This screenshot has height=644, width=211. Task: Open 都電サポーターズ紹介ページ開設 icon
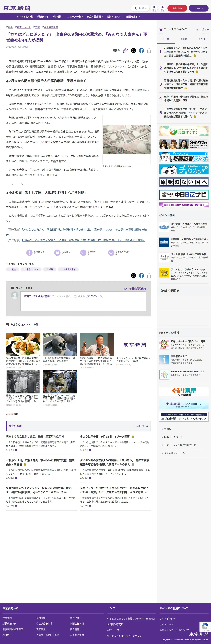[164, 345]
